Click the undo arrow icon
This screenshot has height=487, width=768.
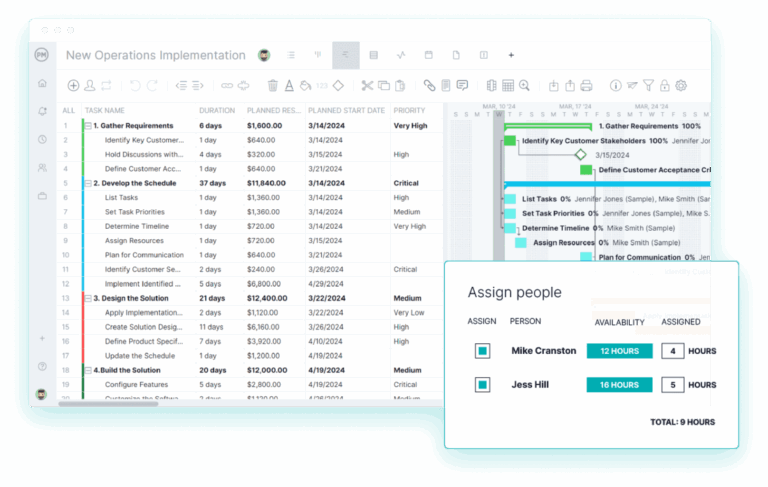tap(135, 86)
